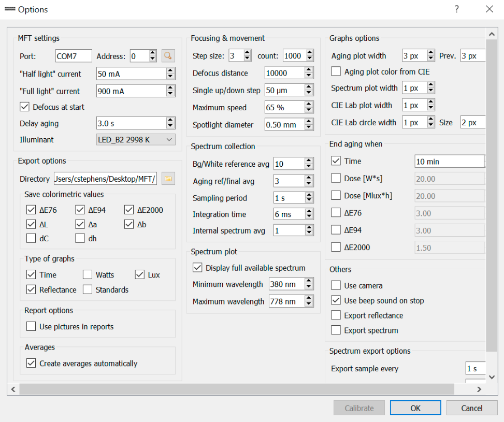
Task: Click the horizontal scrollbar left arrow
Action: coord(13,389)
